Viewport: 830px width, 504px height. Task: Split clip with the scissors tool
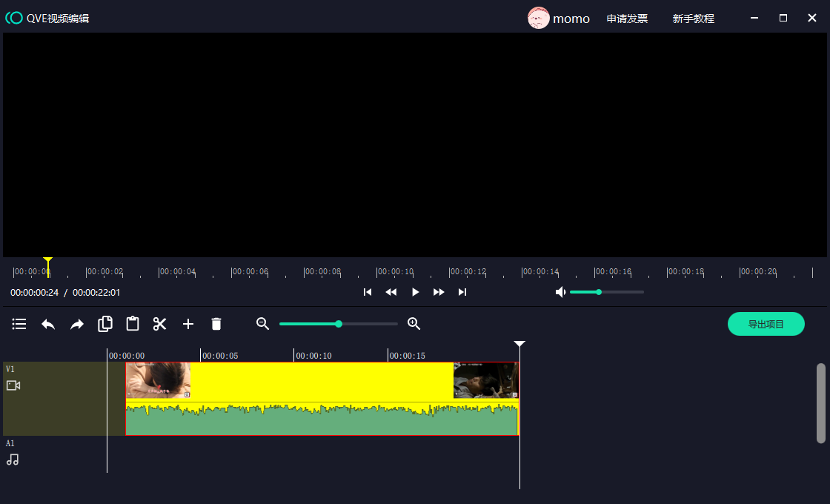coord(160,324)
